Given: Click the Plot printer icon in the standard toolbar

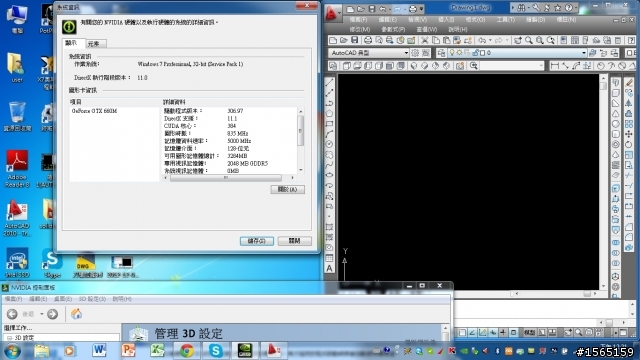Looking at the screenshot, I should (368, 40).
